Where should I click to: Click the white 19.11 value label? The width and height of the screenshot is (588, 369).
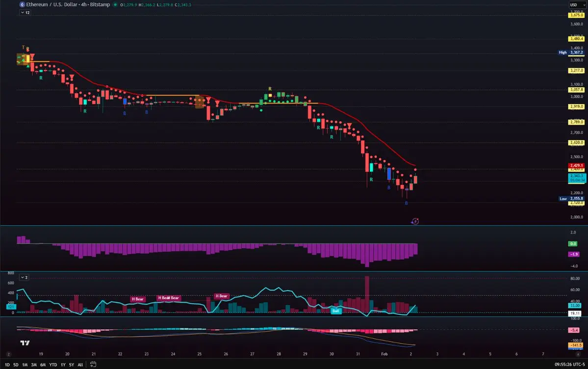pyautogui.click(x=575, y=313)
